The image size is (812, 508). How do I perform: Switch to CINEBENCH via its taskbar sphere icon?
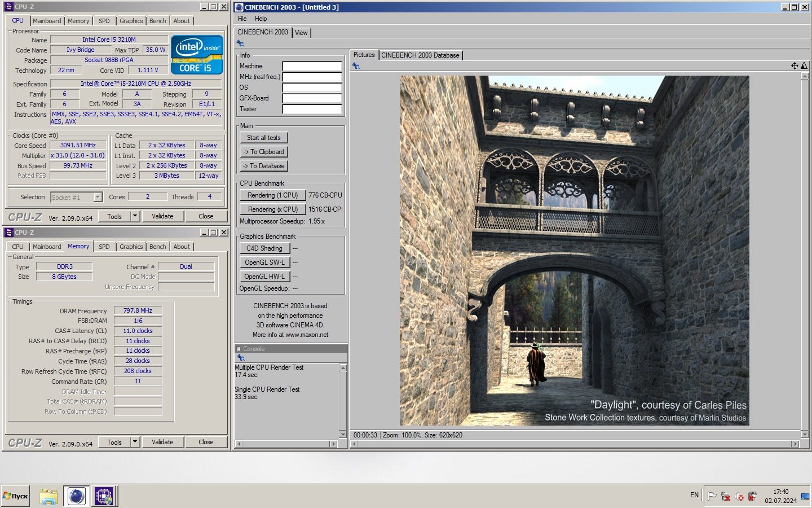pyautogui.click(x=77, y=497)
